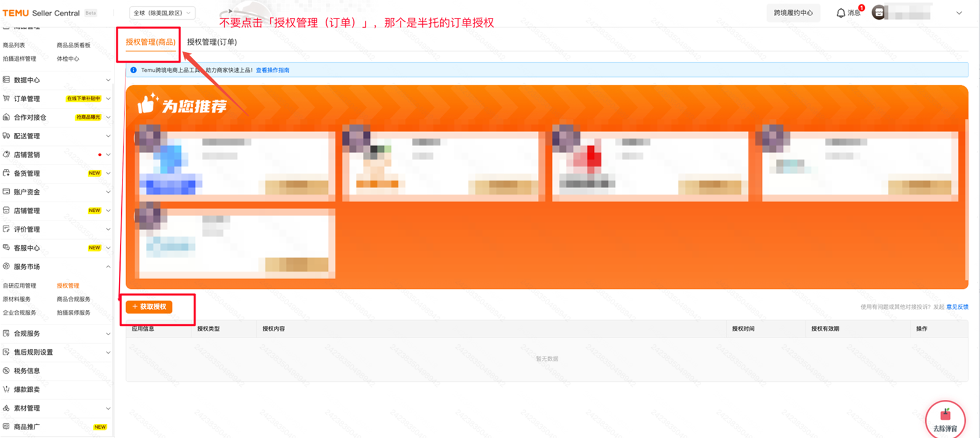Switch to the 授权管理(商品) tab
The image size is (980, 438).
[x=150, y=42]
